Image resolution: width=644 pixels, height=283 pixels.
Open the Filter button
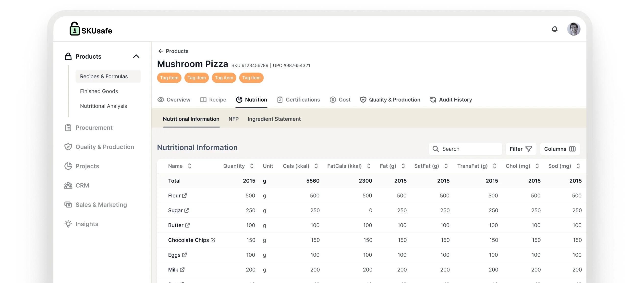(521, 149)
